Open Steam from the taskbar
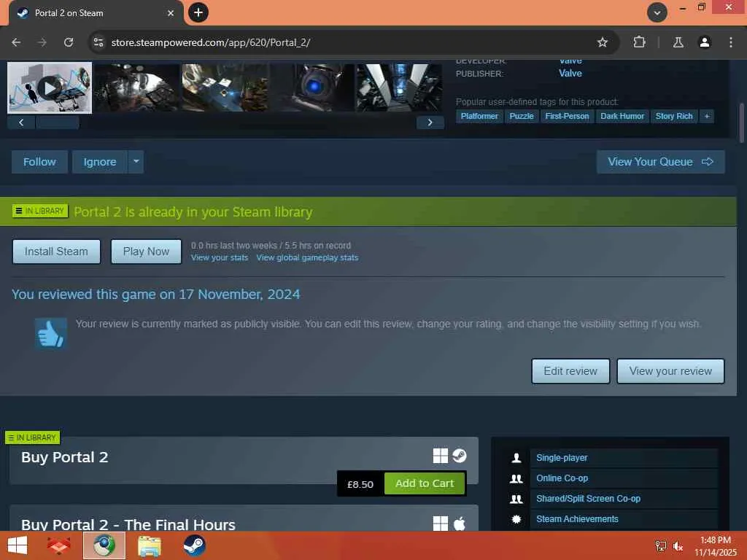The height and width of the screenshot is (560, 747). pyautogui.click(x=194, y=545)
